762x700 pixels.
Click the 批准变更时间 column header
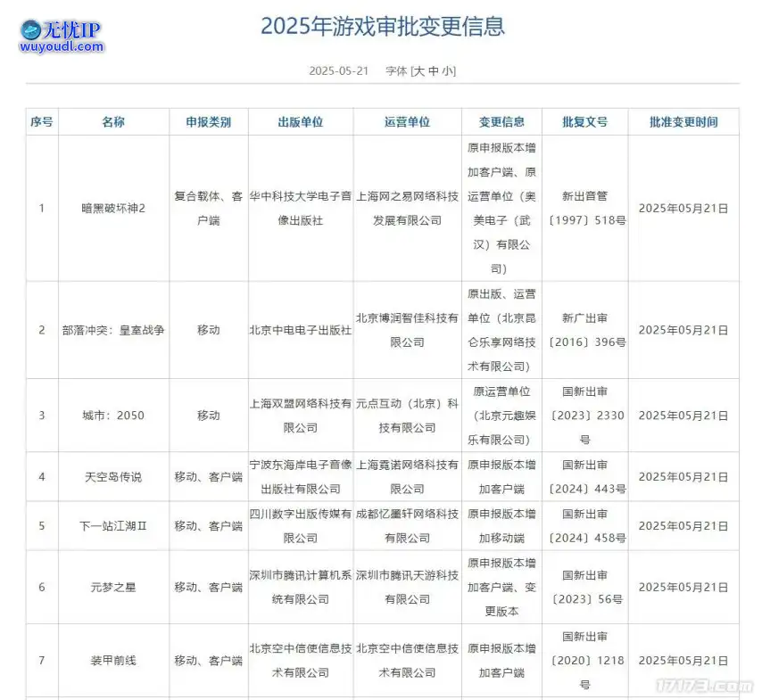[x=683, y=122]
